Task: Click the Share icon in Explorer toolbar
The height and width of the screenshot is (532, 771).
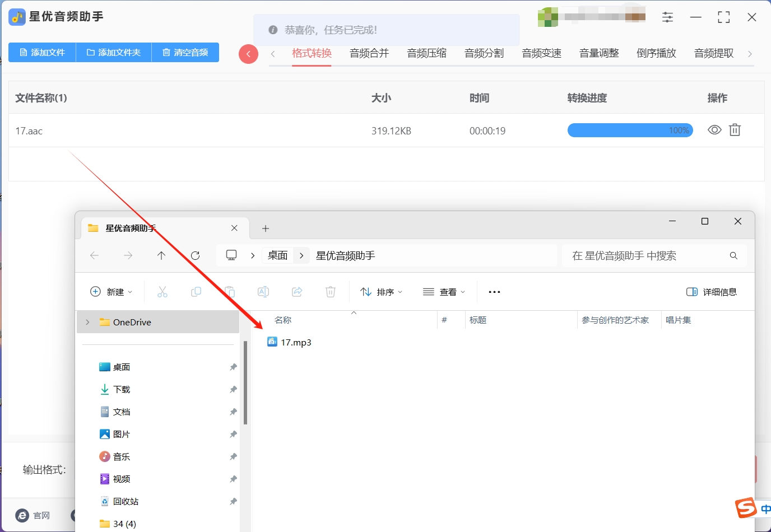Action: click(x=297, y=292)
